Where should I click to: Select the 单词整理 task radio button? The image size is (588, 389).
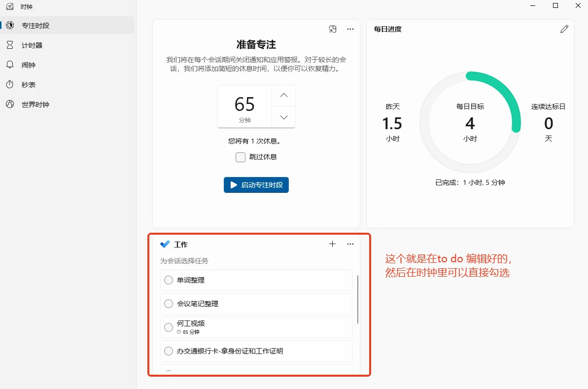pos(168,280)
